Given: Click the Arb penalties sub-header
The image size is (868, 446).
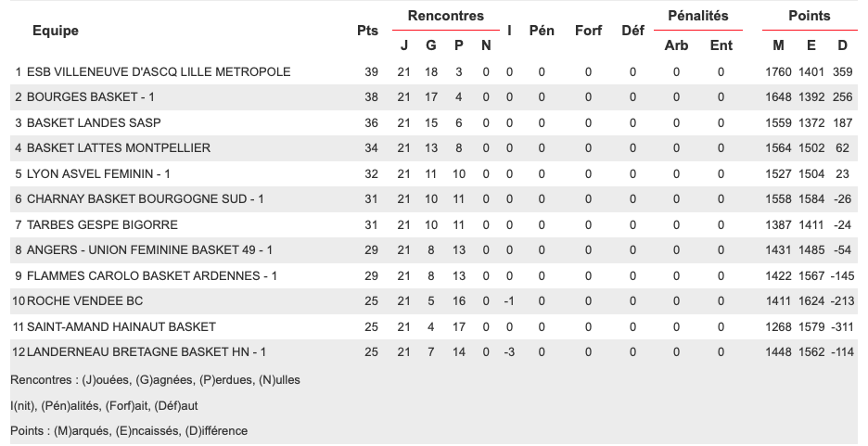Looking at the screenshot, I should (676, 45).
